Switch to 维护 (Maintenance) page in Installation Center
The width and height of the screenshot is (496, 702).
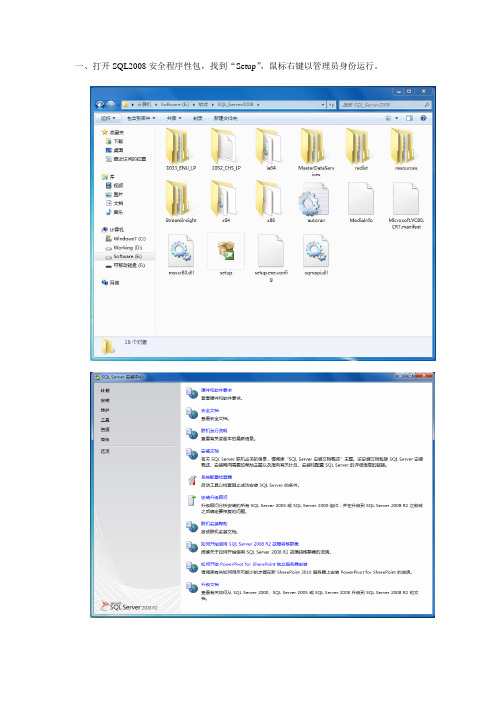(x=105, y=410)
